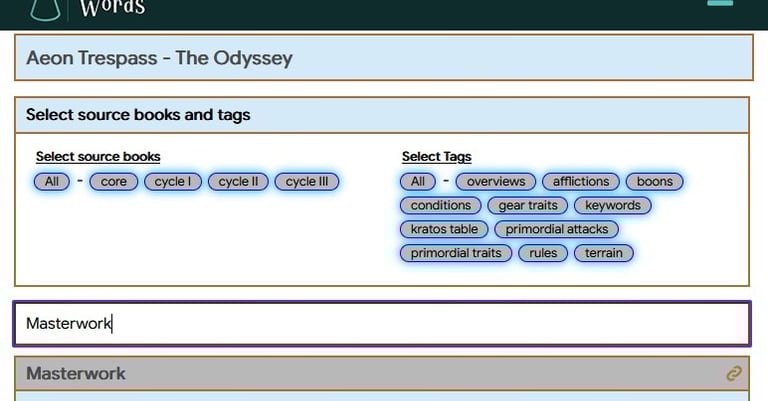Click the flask logo icon in header
This screenshot has height=401, width=768.
(x=45, y=10)
